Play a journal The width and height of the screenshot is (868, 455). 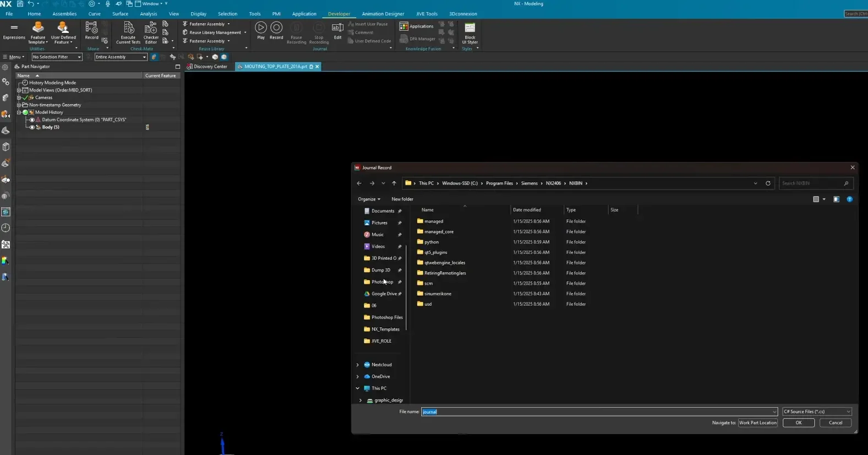tap(261, 30)
